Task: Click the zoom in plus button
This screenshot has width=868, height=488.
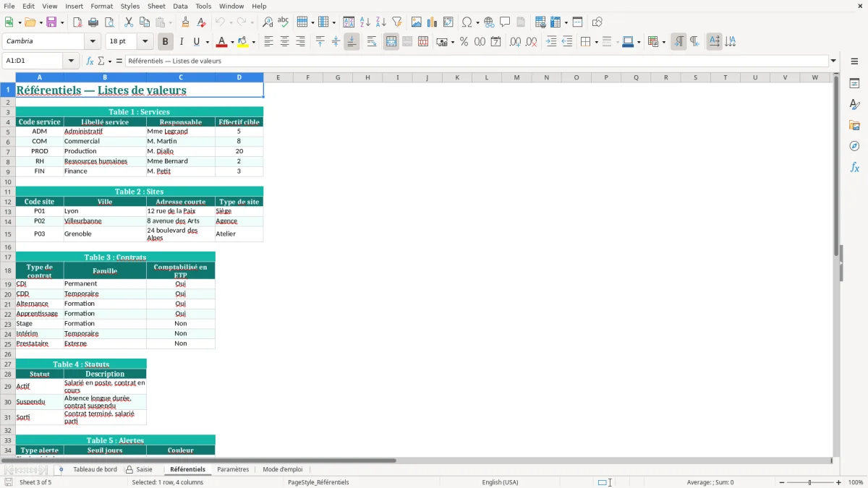Action: (839, 482)
